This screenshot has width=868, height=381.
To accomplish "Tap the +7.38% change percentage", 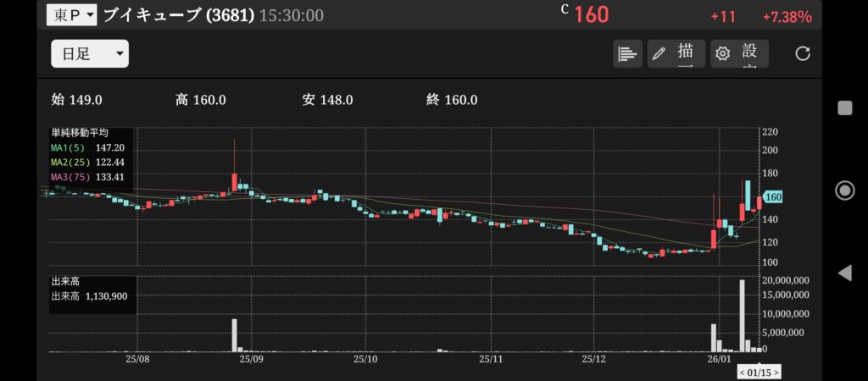I will coord(787,17).
